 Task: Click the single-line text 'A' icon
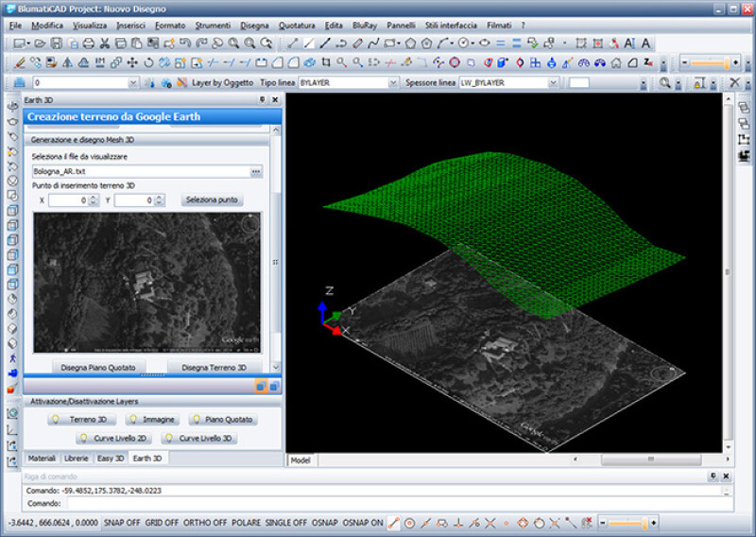point(645,43)
